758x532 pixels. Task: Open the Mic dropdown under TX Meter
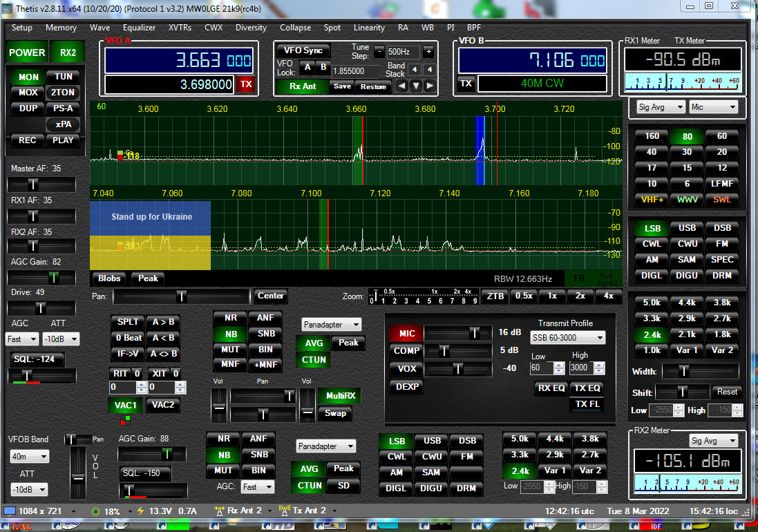point(714,107)
